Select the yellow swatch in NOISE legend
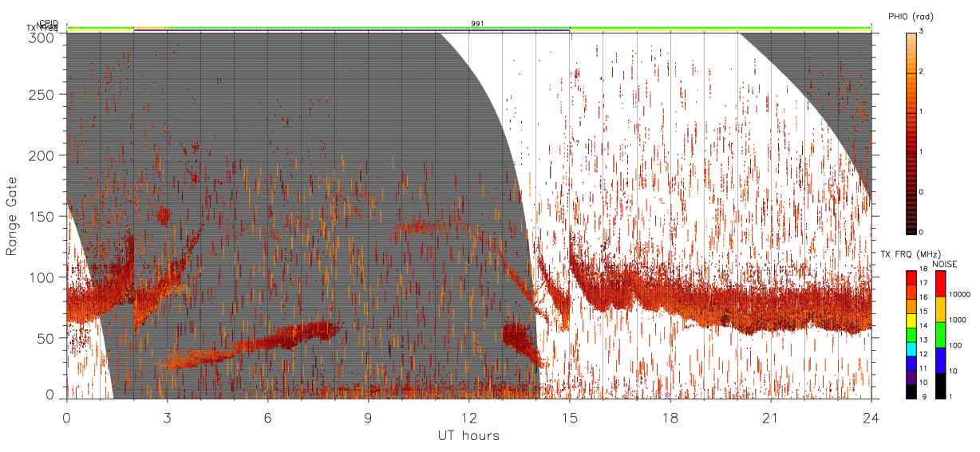Screen dimensions: 980x452 coord(941,309)
